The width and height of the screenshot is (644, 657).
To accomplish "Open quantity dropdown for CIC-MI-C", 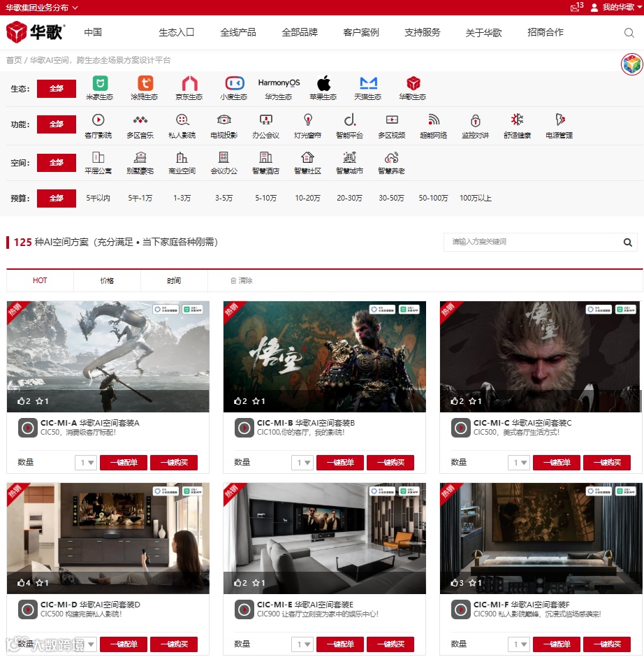I will (x=519, y=463).
